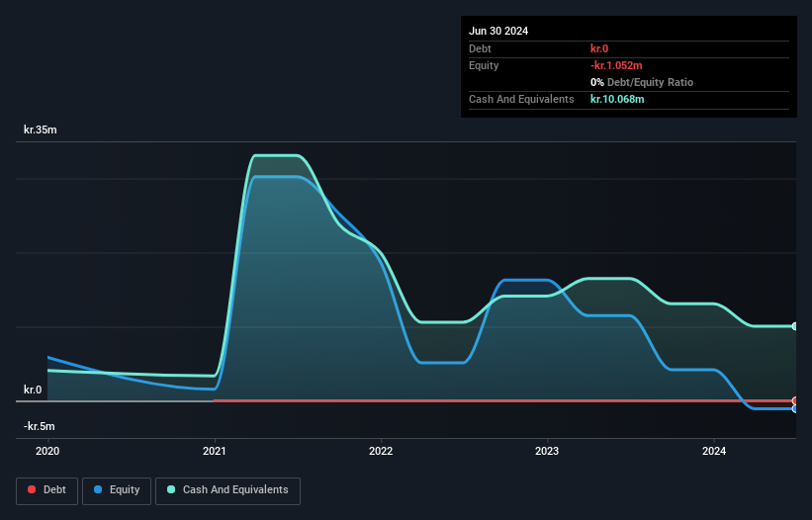The height and width of the screenshot is (520, 812).
Task: Click the 2023 x-axis label
Action: (547, 451)
